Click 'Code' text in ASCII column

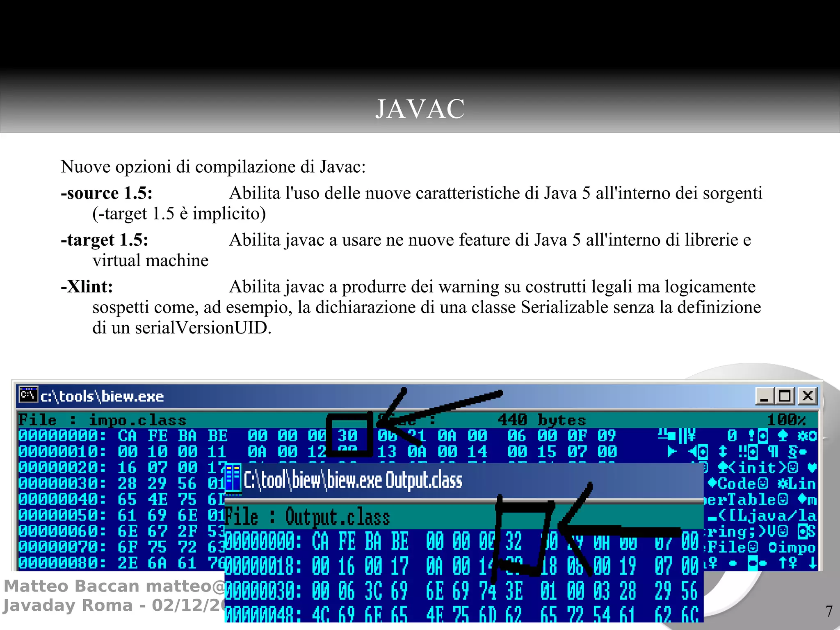pos(737,484)
